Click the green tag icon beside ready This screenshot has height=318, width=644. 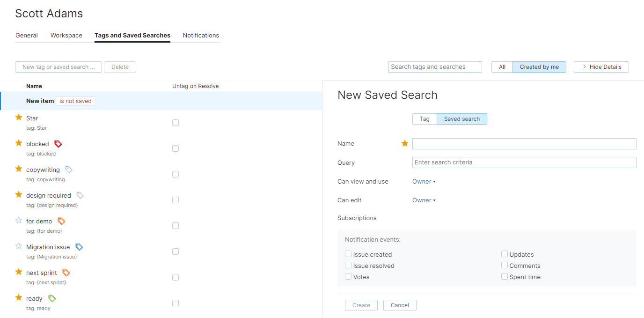(52, 298)
